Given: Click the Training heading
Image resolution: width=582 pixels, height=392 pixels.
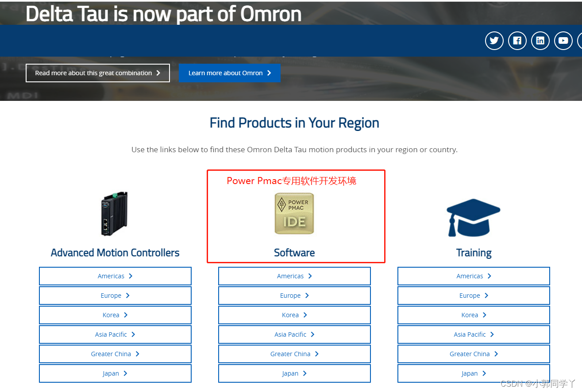Looking at the screenshot, I should (474, 253).
